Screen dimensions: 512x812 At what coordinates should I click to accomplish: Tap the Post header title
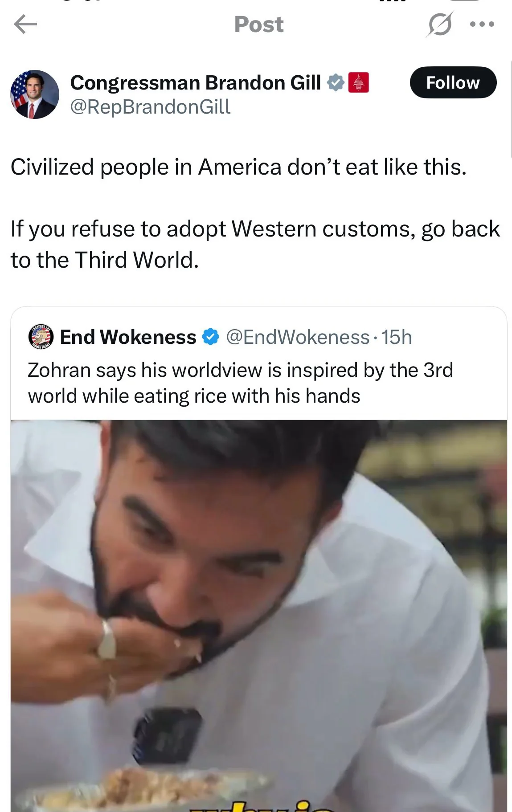(x=259, y=24)
